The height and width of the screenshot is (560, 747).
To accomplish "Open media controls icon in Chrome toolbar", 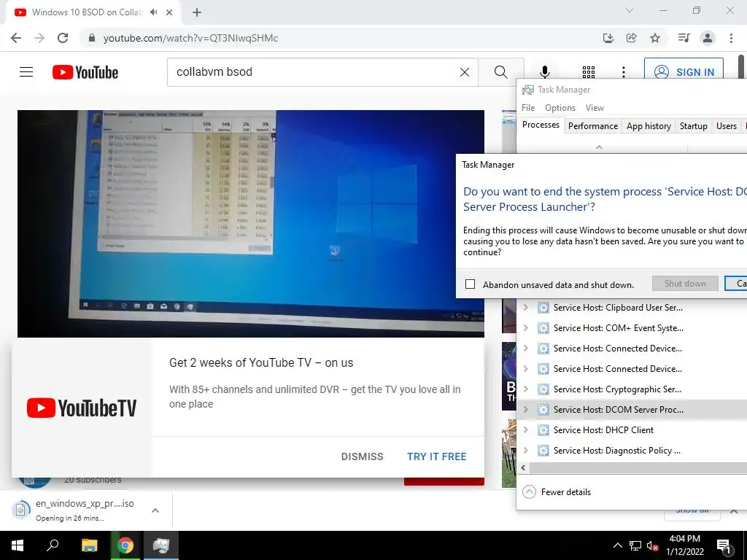I will [x=684, y=38].
